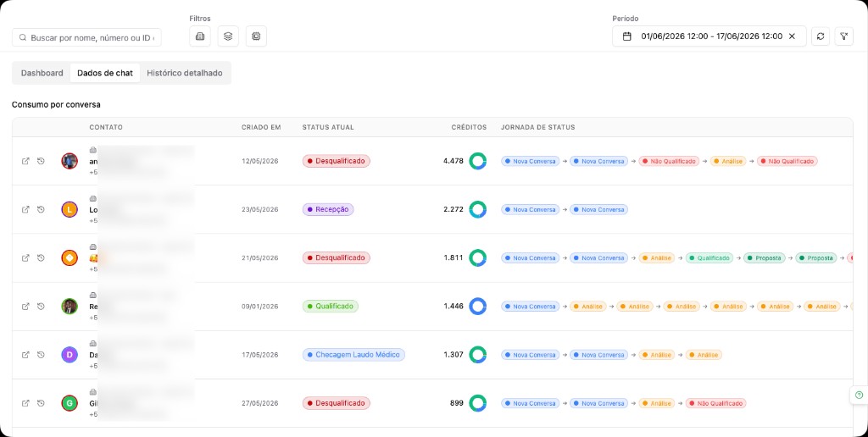Sort by the CRIADO EM column header
The height and width of the screenshot is (437, 868).
coord(261,127)
